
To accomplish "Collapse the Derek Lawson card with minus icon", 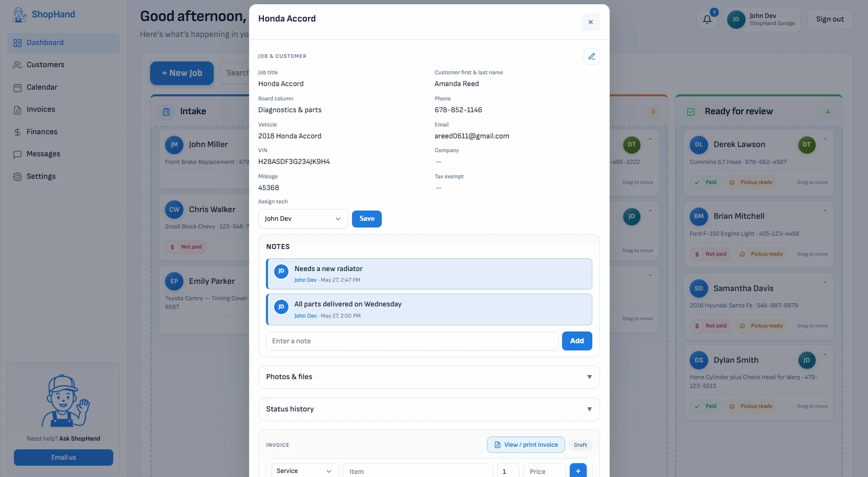I will (825, 138).
